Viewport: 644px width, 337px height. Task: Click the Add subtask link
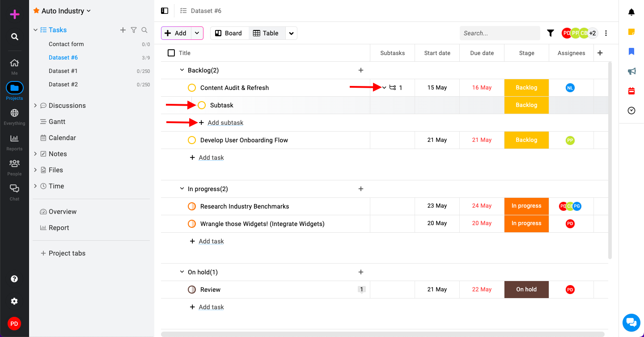(225, 123)
